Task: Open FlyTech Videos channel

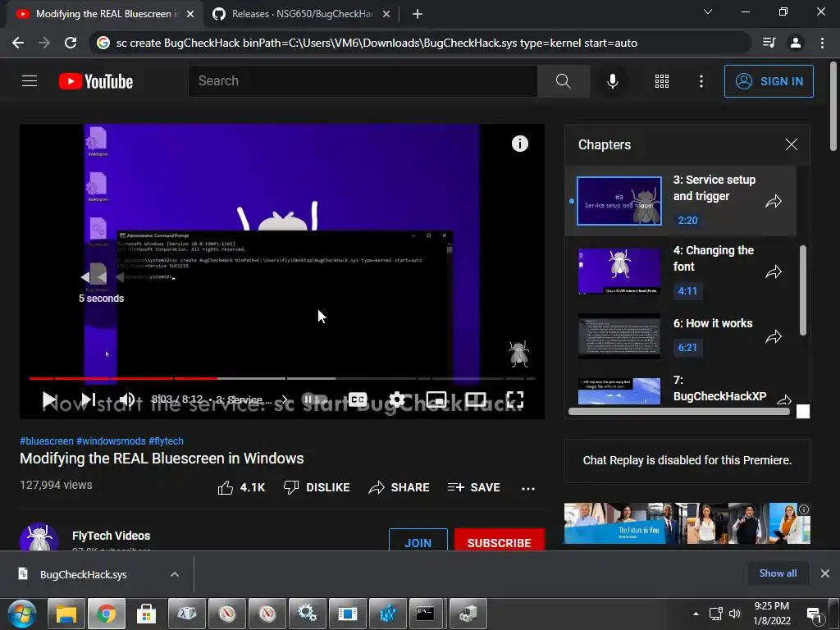Action: pyautogui.click(x=111, y=535)
